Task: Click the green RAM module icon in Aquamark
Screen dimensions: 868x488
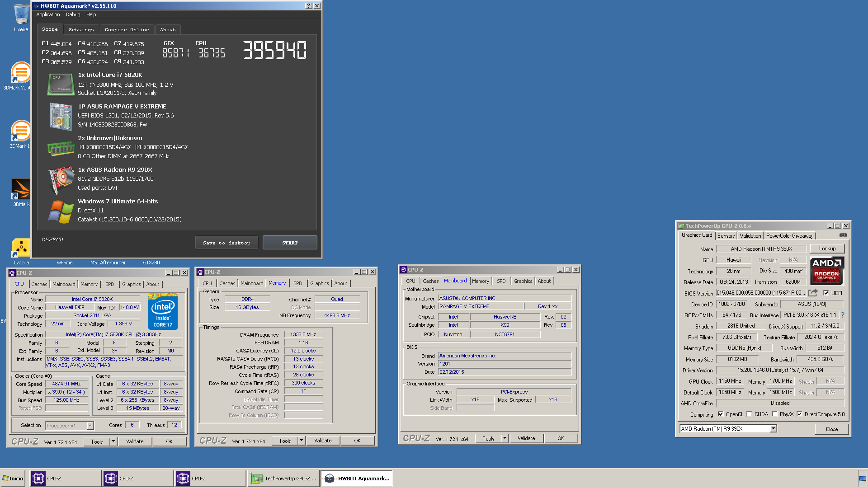Action: (61, 148)
